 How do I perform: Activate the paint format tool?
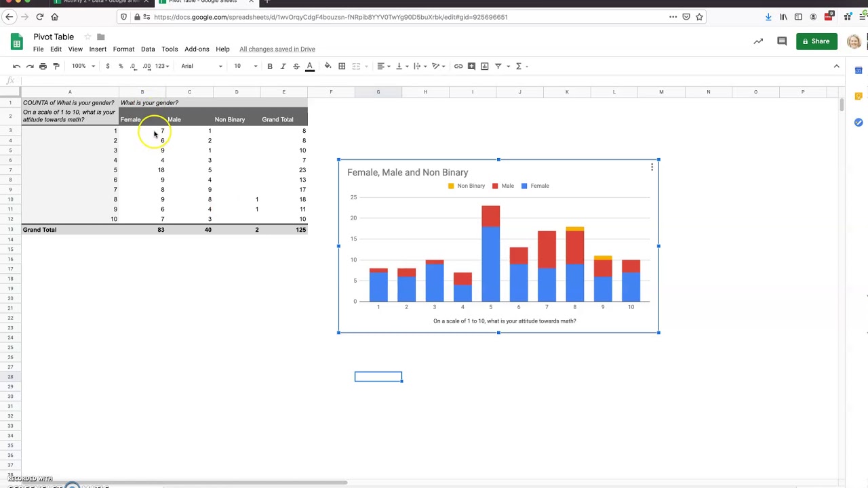[56, 66]
